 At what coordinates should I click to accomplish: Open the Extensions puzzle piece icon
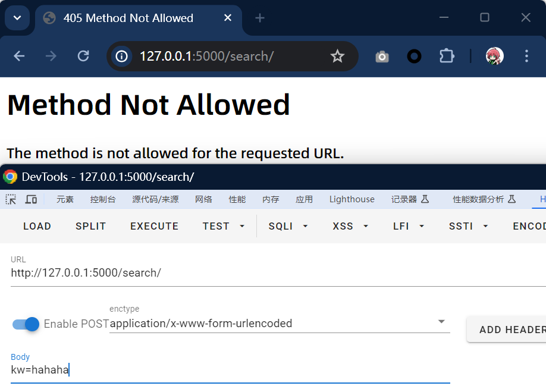446,56
